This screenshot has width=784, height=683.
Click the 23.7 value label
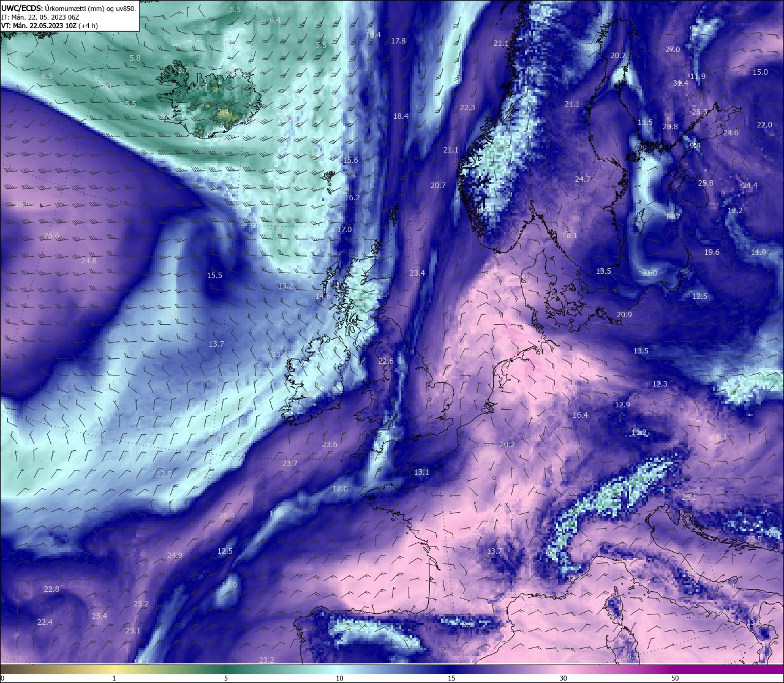point(290,464)
